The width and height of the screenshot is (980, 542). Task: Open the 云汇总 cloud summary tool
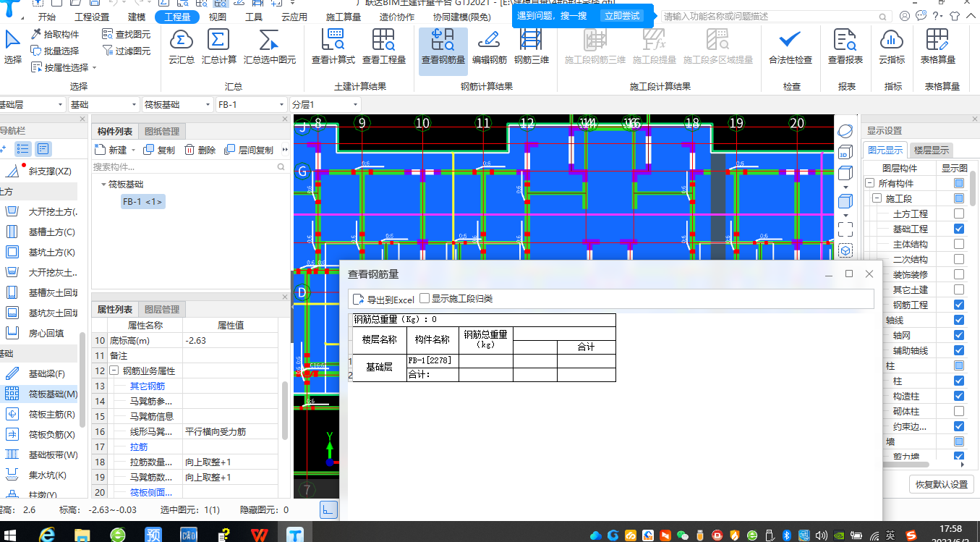[182, 47]
